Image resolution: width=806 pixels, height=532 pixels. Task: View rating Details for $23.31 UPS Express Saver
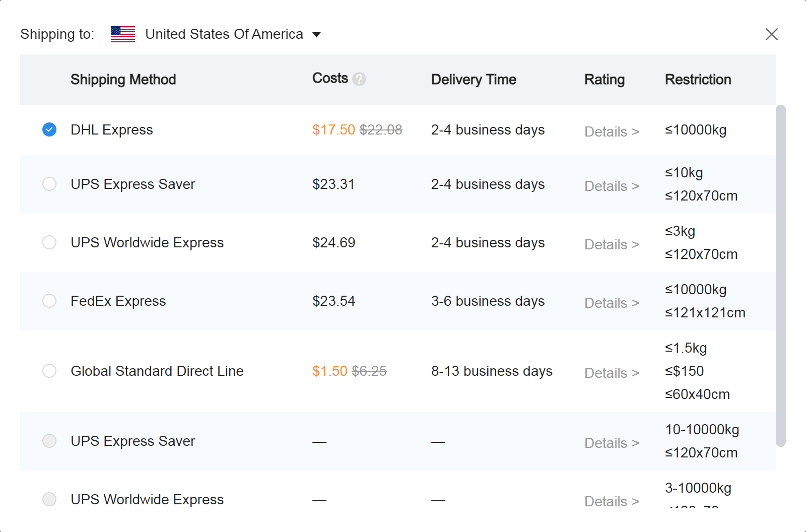[612, 186]
